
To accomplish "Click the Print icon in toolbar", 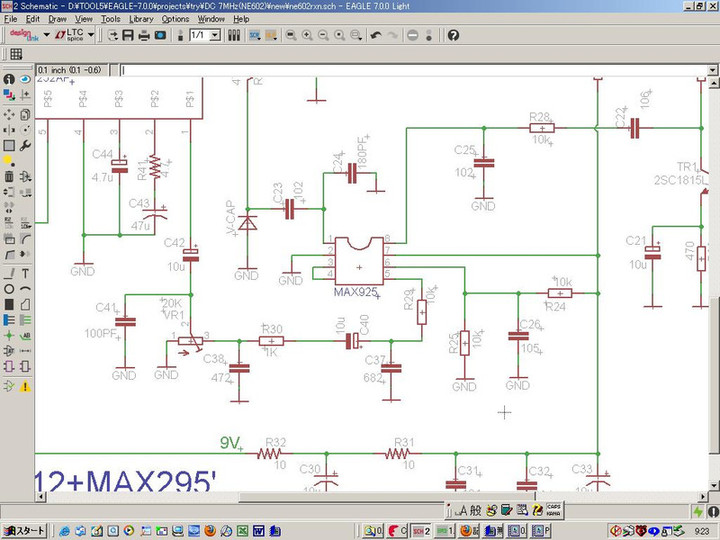I will tap(144, 35).
